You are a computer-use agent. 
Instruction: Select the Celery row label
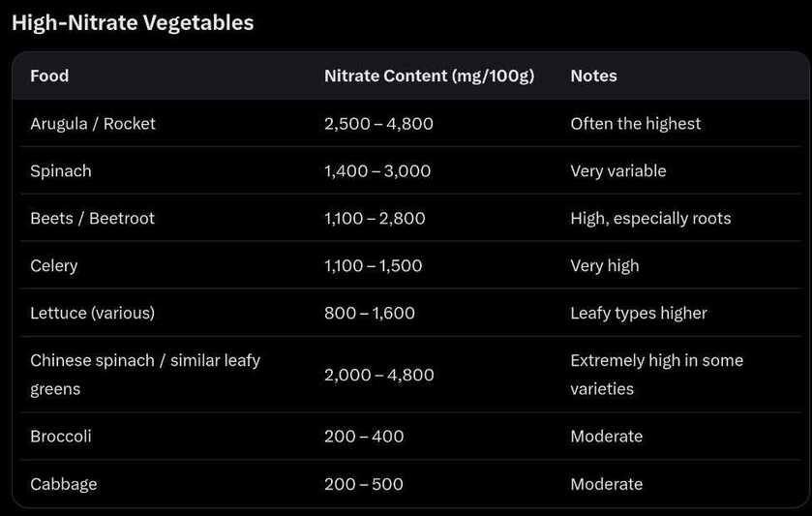click(x=54, y=266)
